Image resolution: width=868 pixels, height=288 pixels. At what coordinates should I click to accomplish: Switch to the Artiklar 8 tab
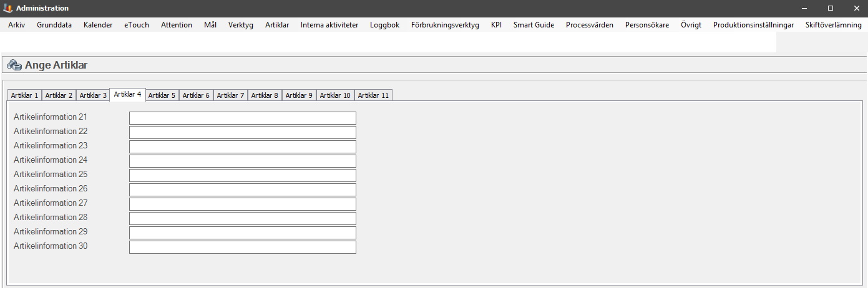tap(265, 95)
